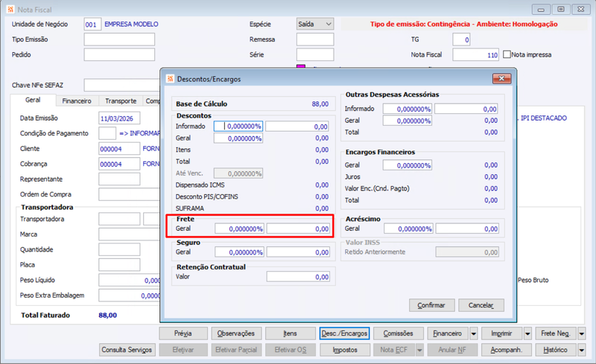The height and width of the screenshot is (364, 596).
Task: Click the Frete Geral percentage field
Action: [x=239, y=229]
